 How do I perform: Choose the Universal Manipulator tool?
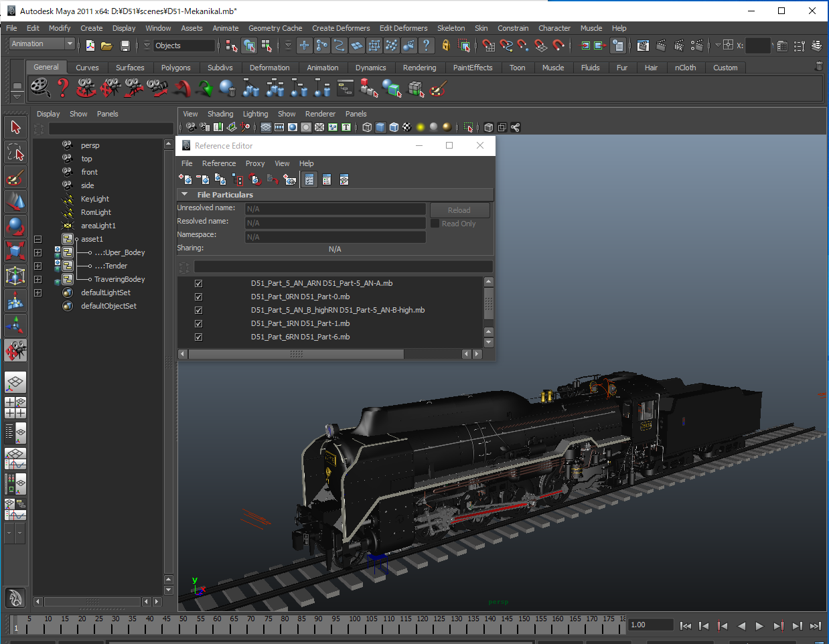(15, 276)
